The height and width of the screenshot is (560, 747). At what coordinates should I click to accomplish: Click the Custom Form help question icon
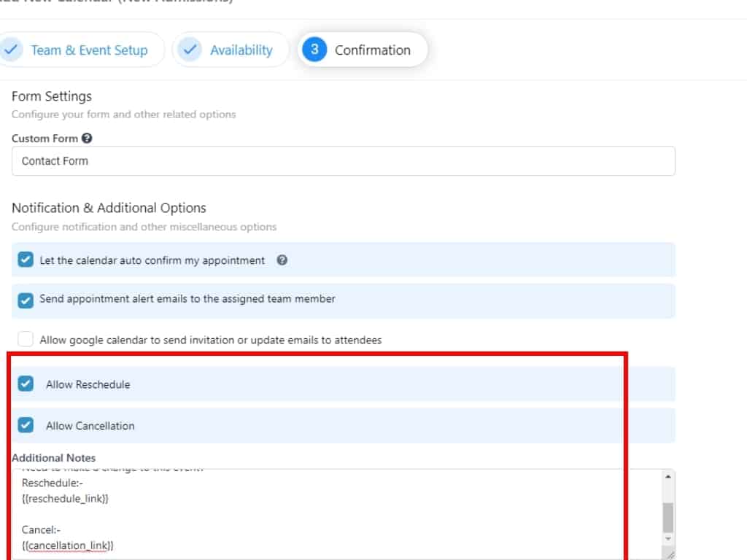(87, 138)
